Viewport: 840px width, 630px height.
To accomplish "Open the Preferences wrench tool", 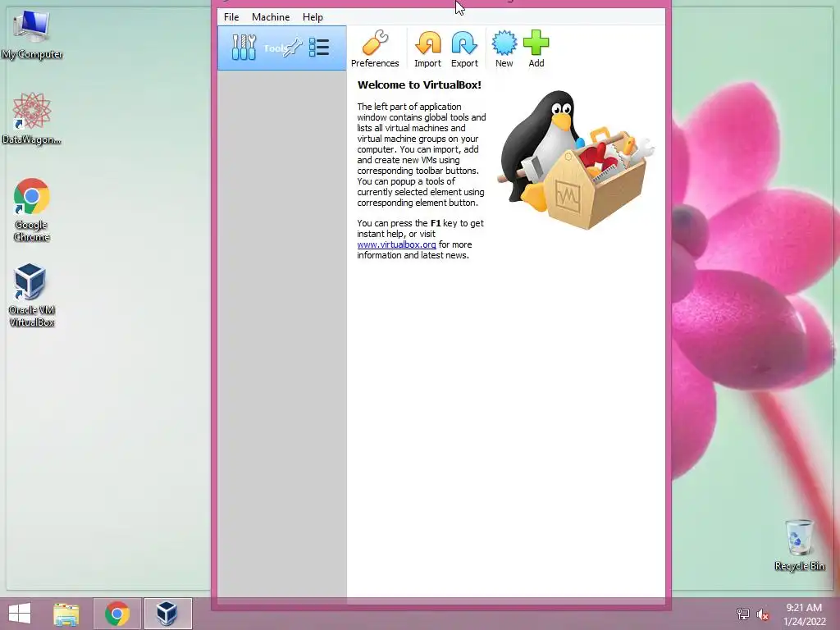I will [374, 49].
